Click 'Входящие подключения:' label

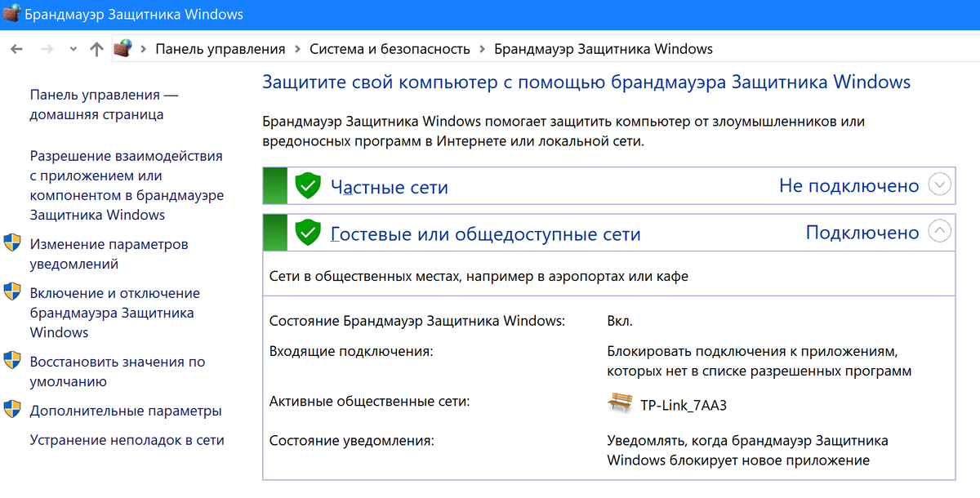[x=351, y=351]
